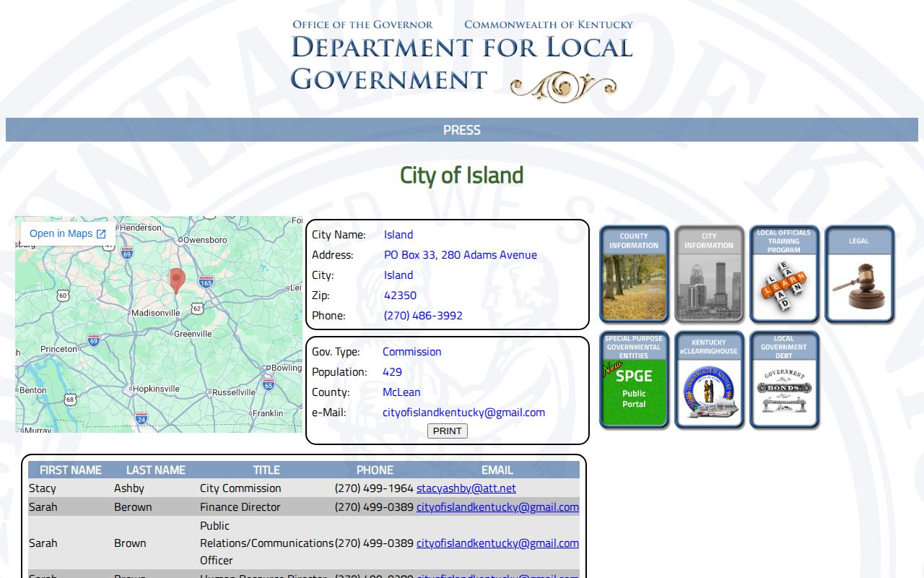Click the PRINT button

448,431
